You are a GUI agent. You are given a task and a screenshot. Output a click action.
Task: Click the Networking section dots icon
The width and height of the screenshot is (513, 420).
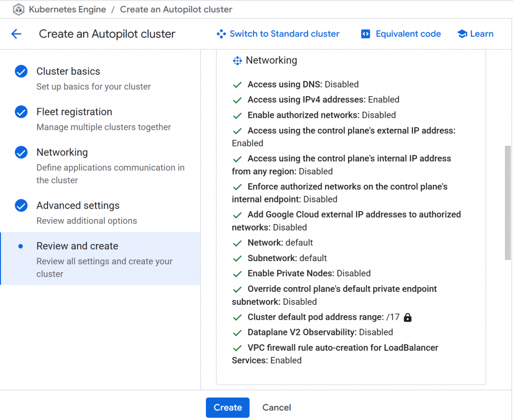tap(237, 61)
